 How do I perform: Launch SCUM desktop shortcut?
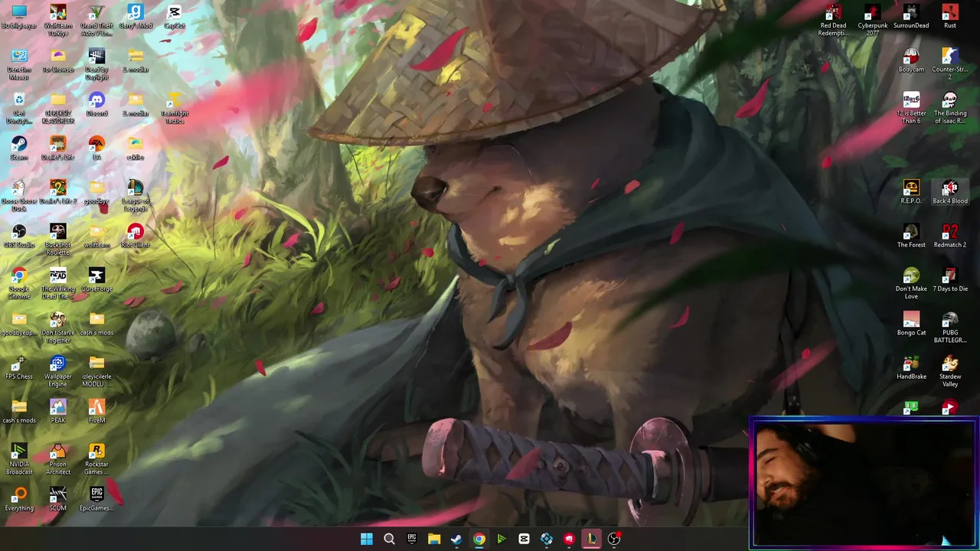tap(58, 500)
